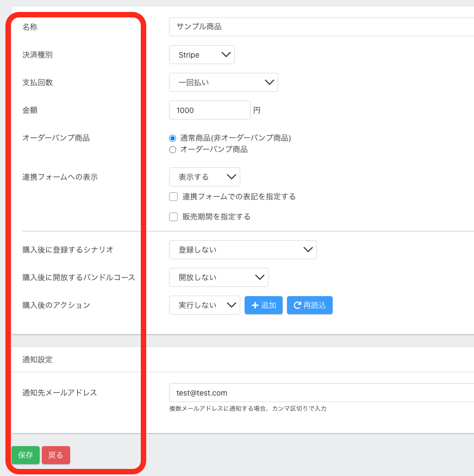Enable 連携フォームでの表記を指定する checkbox
The image size is (474, 476).
(173, 197)
